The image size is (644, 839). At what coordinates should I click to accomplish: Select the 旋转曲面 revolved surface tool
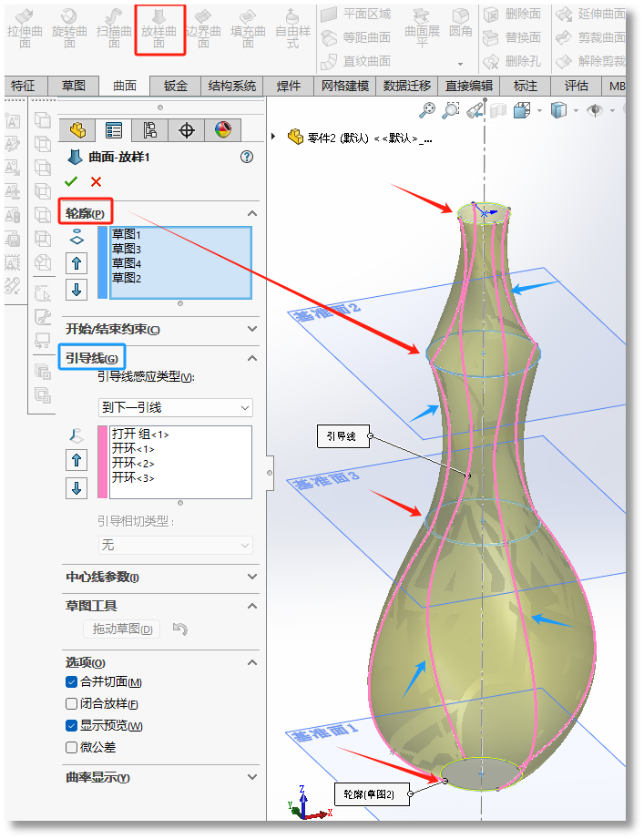tap(69, 30)
